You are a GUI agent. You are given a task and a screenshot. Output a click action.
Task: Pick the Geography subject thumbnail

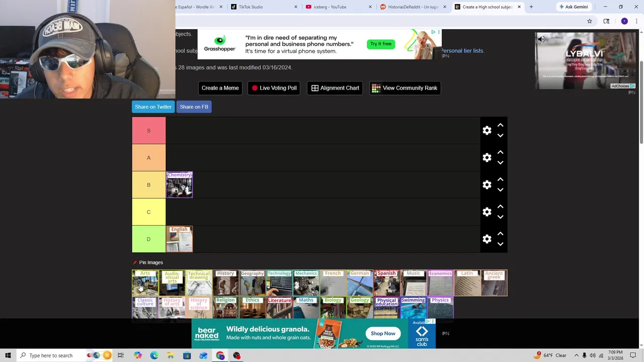253,283
